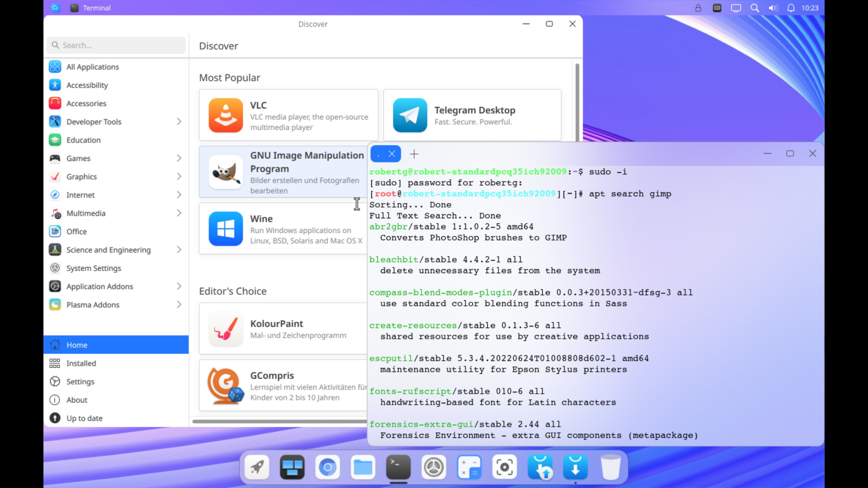
Task: Open the Accessories category icon
Action: [55, 103]
